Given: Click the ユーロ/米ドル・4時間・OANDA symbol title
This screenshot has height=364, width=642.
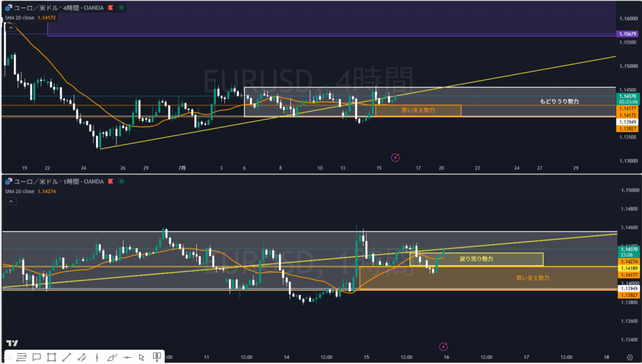Looking at the screenshot, I should tap(58, 8).
